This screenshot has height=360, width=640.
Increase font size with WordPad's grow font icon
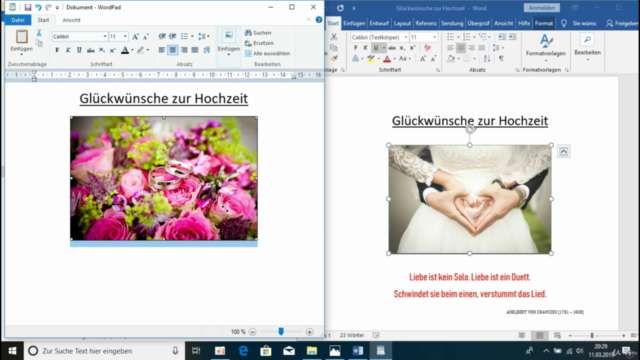pyautogui.click(x=136, y=37)
